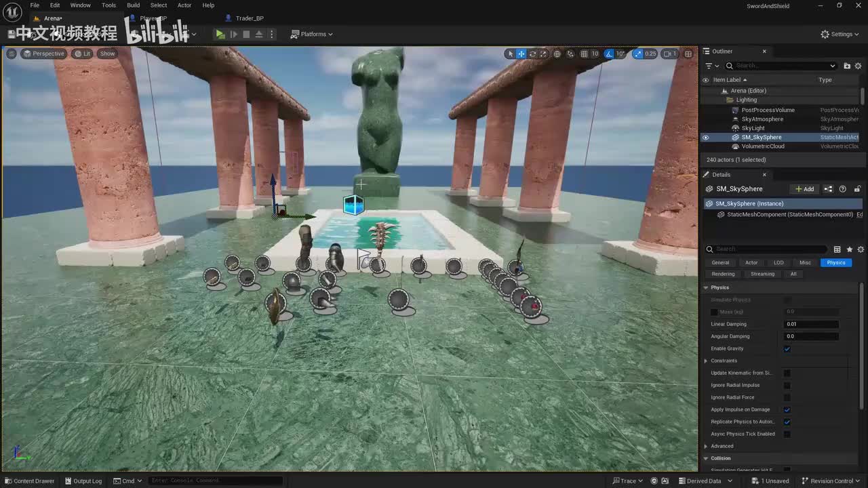Open the File menu
Screen dimensions: 868x488
(x=35, y=5)
